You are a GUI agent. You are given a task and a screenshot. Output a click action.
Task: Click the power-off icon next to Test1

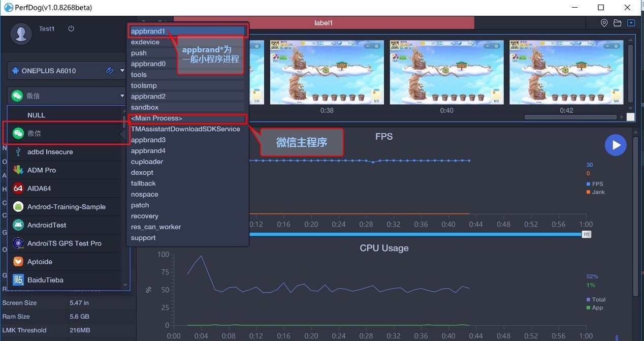coord(71,28)
